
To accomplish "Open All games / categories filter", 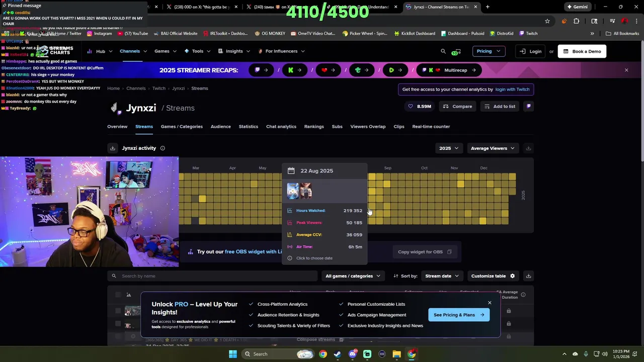I will click(x=353, y=276).
